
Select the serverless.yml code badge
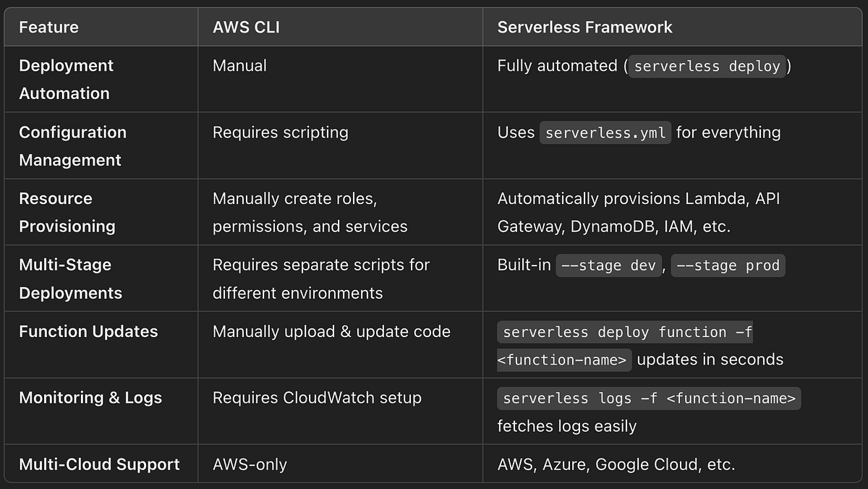point(605,132)
